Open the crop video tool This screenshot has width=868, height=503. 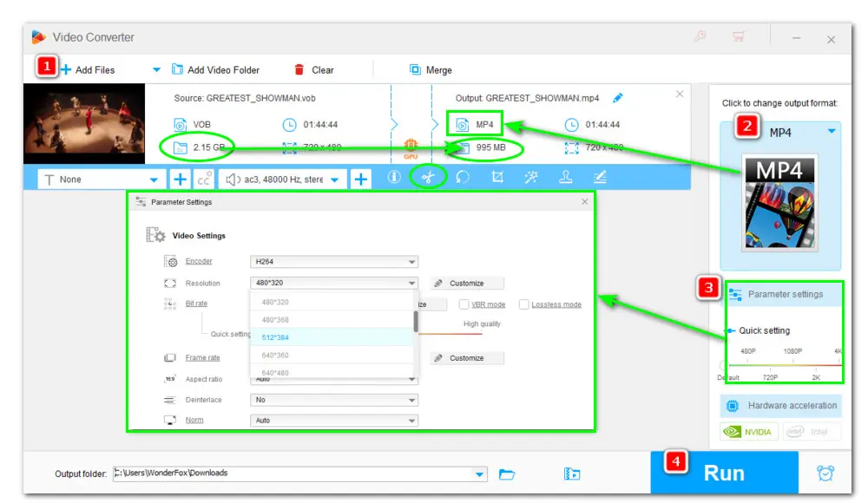497,178
